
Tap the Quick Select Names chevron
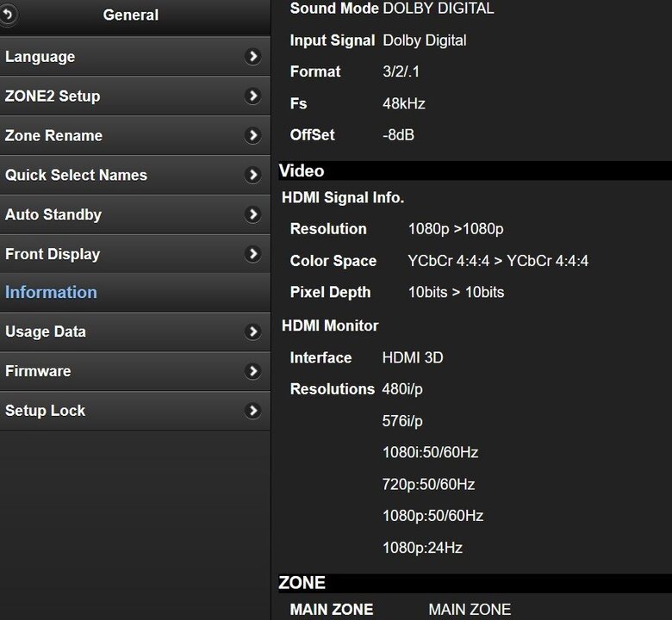(252, 175)
